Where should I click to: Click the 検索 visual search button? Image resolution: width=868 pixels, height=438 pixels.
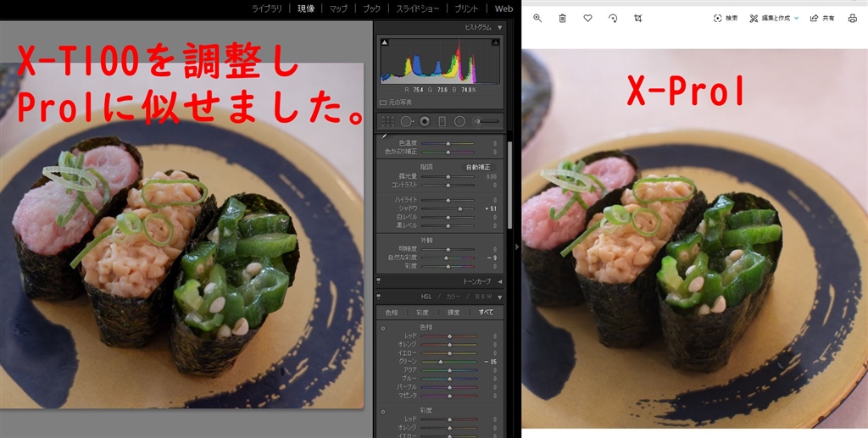pos(726,19)
